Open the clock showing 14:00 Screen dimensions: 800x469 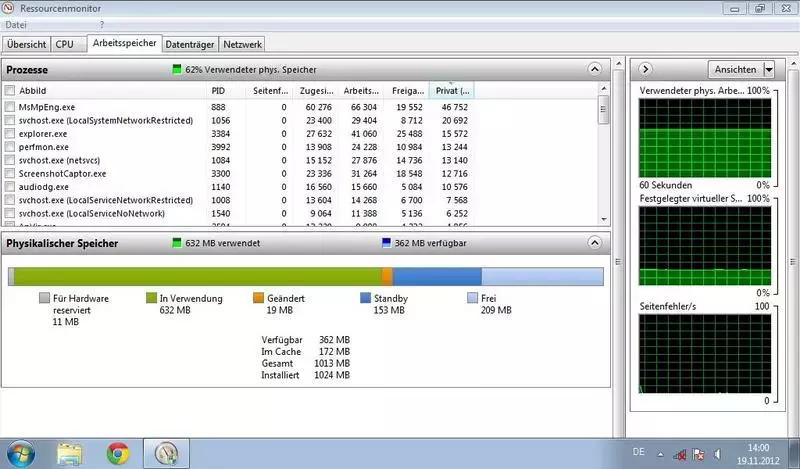[x=758, y=454]
